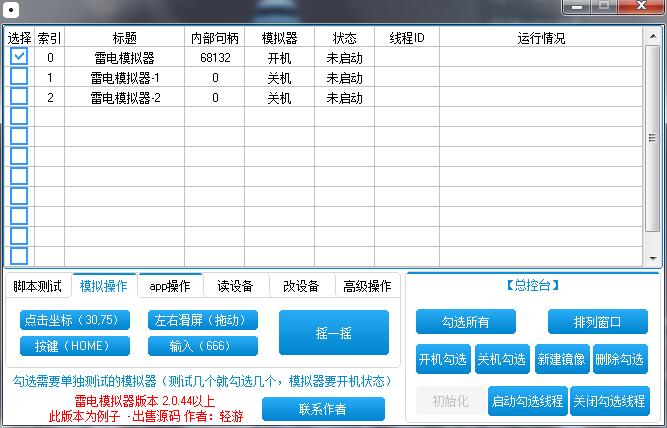Check the checkbox for 雷电模拟器-1
Screen dimensions: 667x428
pyautogui.click(x=19, y=76)
